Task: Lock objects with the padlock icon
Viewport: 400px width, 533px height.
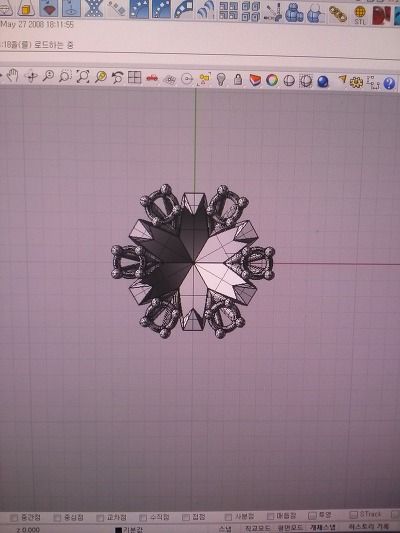Action: 238,80
